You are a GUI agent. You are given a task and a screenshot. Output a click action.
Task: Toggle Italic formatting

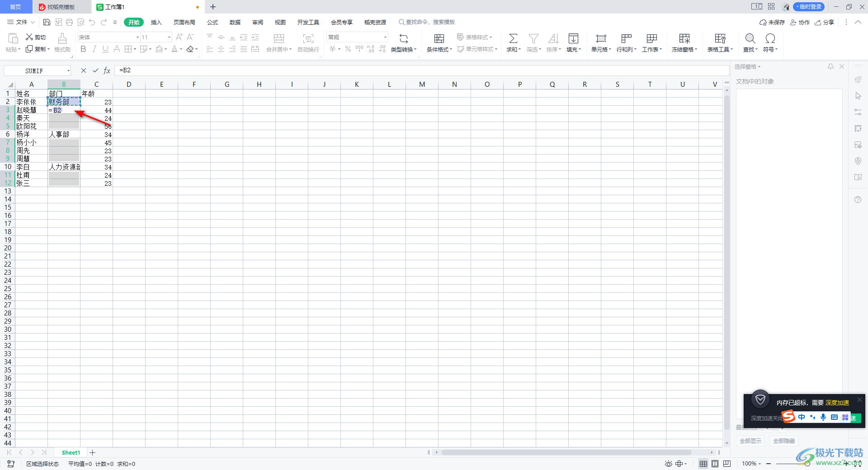[x=94, y=49]
